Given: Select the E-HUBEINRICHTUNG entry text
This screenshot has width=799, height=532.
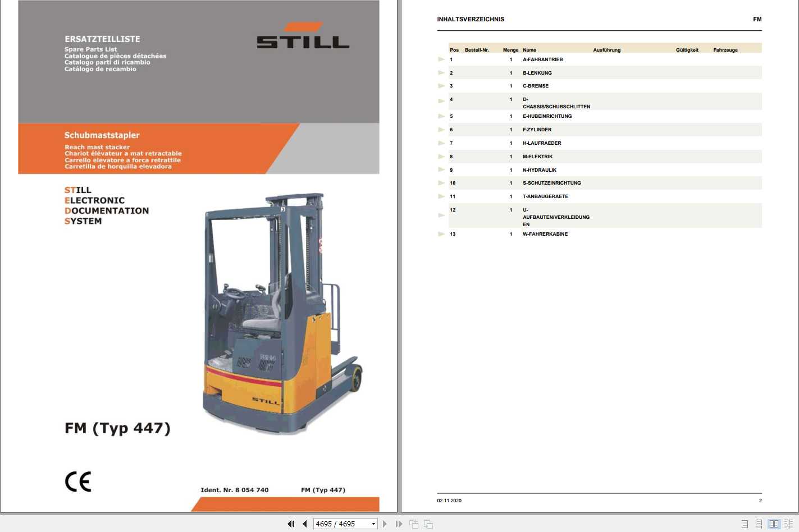Looking at the screenshot, I should 547,116.
